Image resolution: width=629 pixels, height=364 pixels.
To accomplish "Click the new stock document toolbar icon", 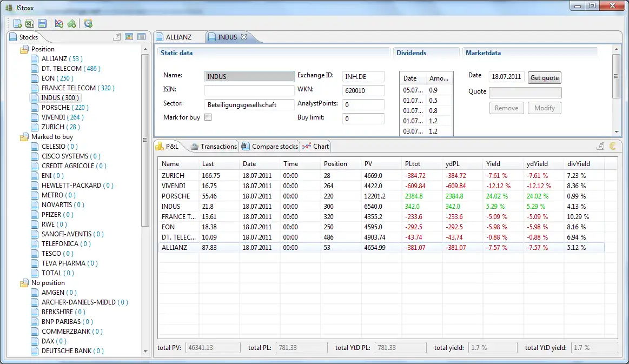I will (x=18, y=24).
